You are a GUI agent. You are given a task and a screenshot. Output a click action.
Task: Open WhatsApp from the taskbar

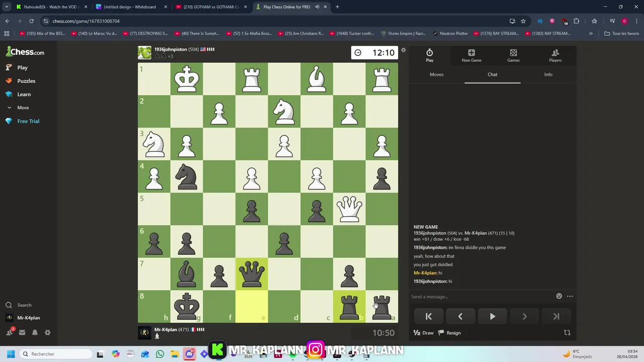tap(159, 354)
